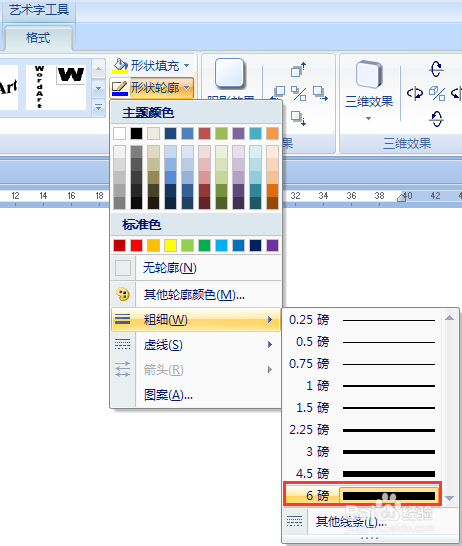
Task: Expand the Shape Fill (形状填充) dropdown arrow
Action: coord(187,65)
